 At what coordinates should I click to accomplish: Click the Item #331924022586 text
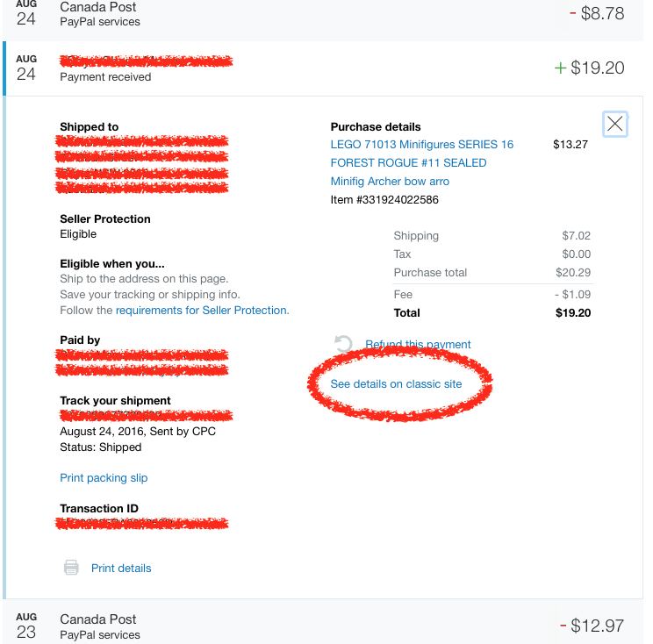[x=384, y=199]
